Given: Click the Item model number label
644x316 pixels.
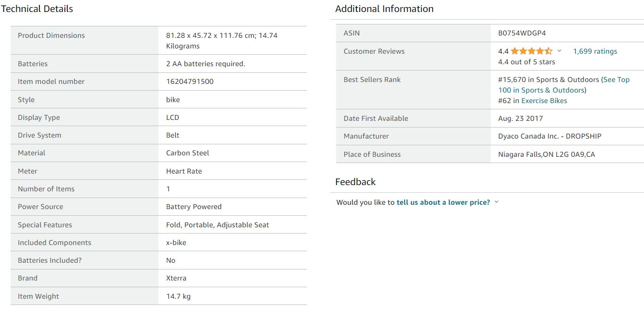Looking at the screenshot, I should (x=51, y=82).
